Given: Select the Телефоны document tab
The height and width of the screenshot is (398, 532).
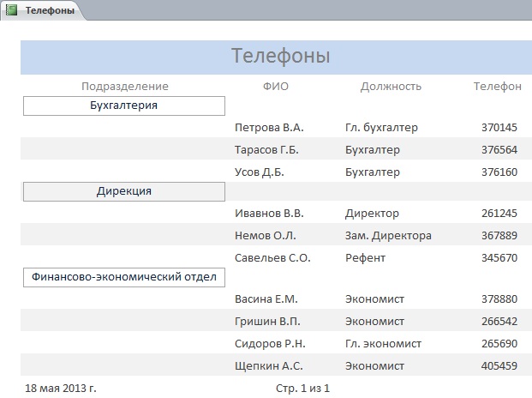Looking at the screenshot, I should click(x=43, y=10).
